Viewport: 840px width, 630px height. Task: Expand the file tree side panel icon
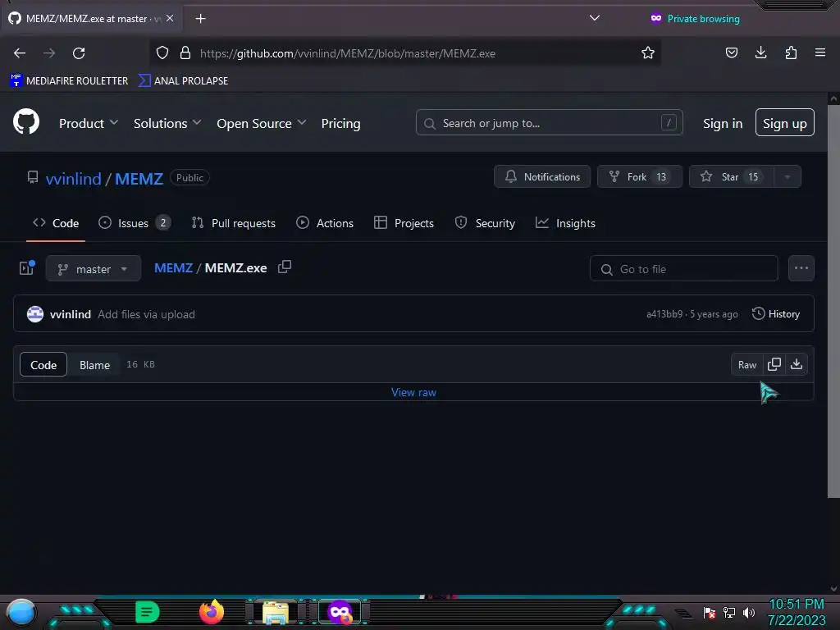click(x=27, y=268)
